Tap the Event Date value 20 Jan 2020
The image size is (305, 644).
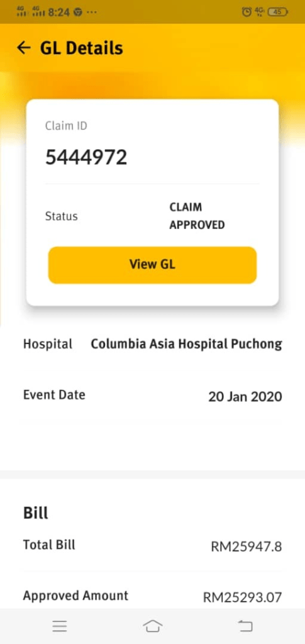tap(245, 397)
